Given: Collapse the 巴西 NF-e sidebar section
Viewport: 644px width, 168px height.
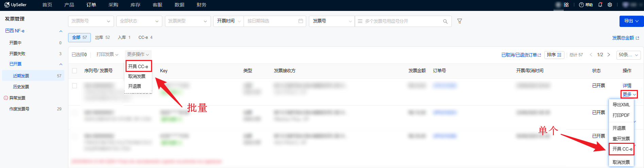Looking at the screenshot, I should [x=61, y=31].
